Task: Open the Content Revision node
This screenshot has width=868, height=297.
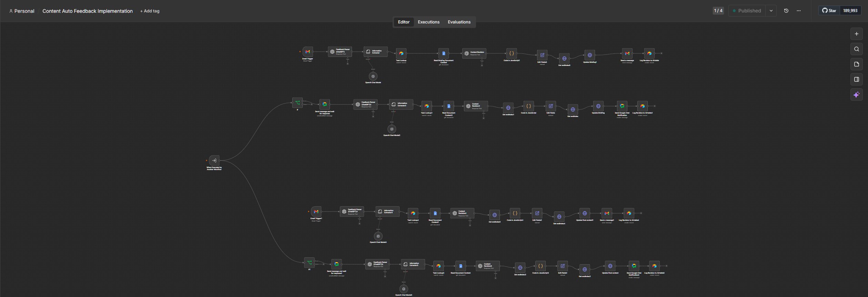Action: (x=474, y=53)
